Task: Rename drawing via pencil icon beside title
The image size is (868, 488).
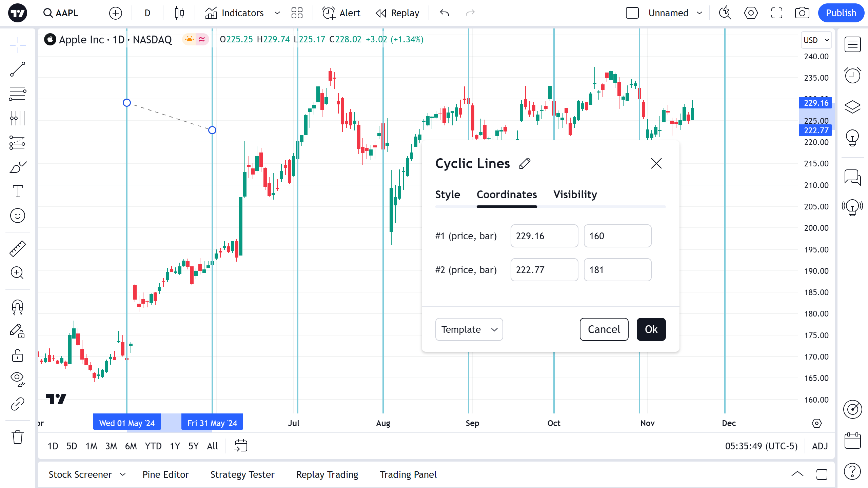Action: (525, 164)
